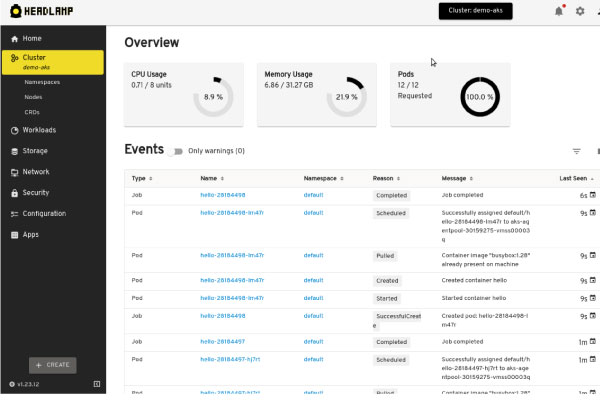
Task: Click the Completed reason chip for hello-28184498
Action: tap(391, 196)
